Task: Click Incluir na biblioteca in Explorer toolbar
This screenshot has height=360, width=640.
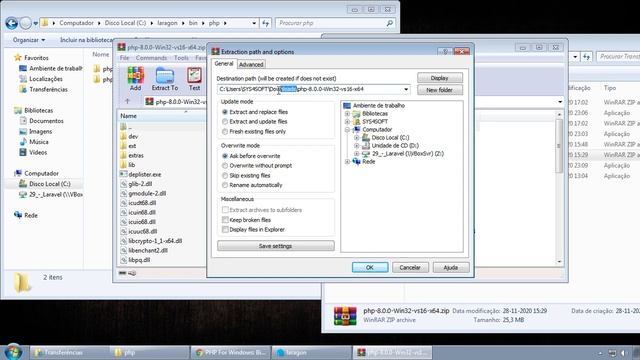Action: (x=87, y=40)
